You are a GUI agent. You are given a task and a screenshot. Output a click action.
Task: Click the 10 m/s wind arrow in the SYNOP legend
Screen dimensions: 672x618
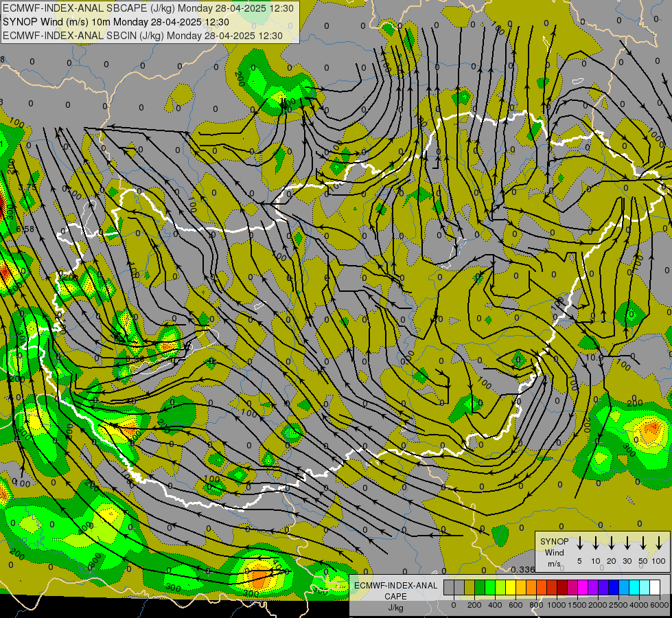click(x=595, y=543)
